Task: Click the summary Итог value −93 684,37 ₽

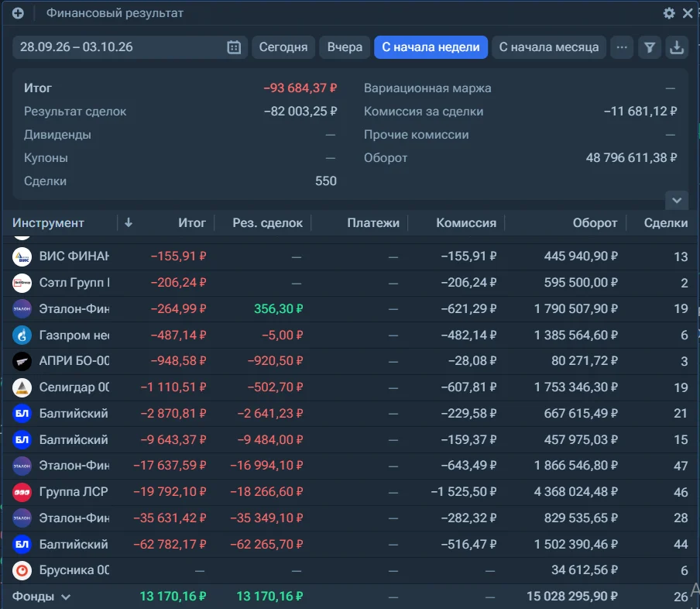Action: coord(300,88)
